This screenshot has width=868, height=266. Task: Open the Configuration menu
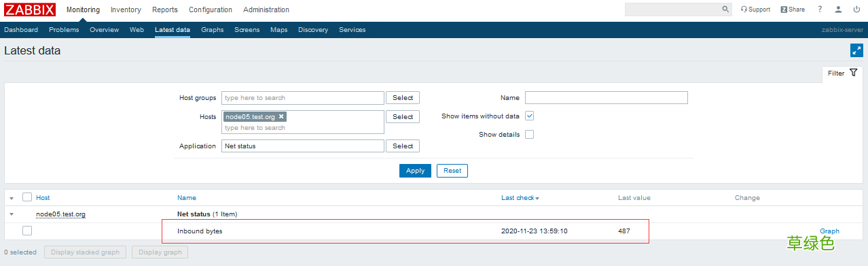(x=211, y=10)
